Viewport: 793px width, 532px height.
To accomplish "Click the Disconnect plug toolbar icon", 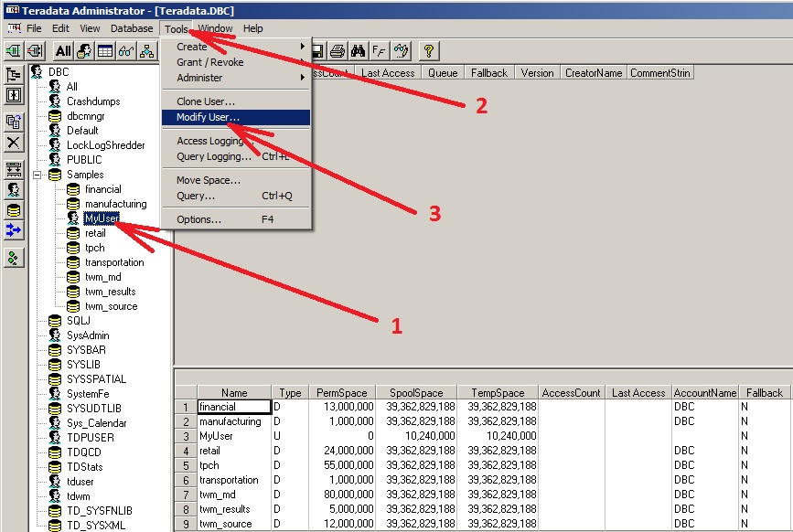I will [x=36, y=51].
